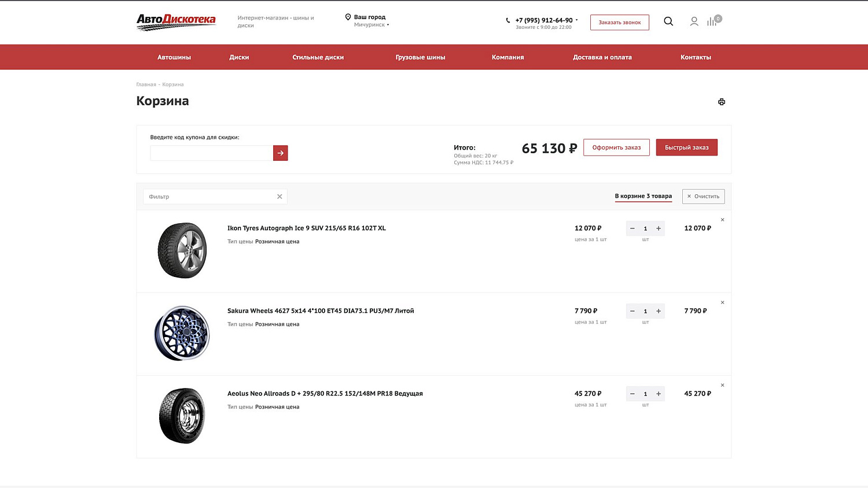Open the comparison chart icon in header

(712, 21)
